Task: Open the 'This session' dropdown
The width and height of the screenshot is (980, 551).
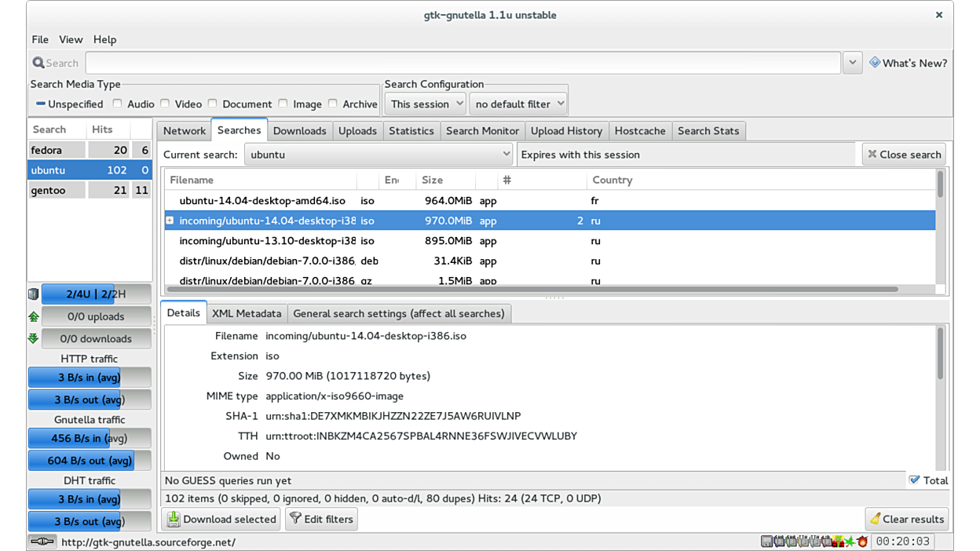Action: coord(425,104)
